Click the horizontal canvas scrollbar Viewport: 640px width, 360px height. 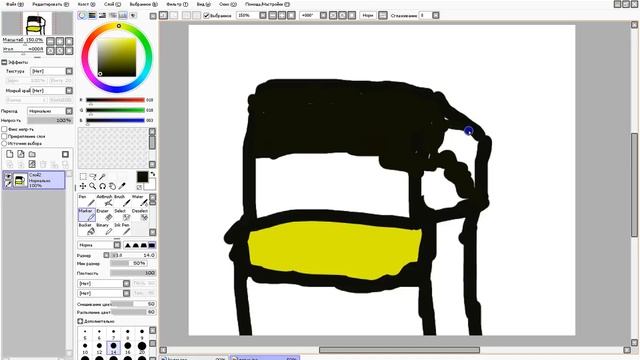click(x=399, y=350)
